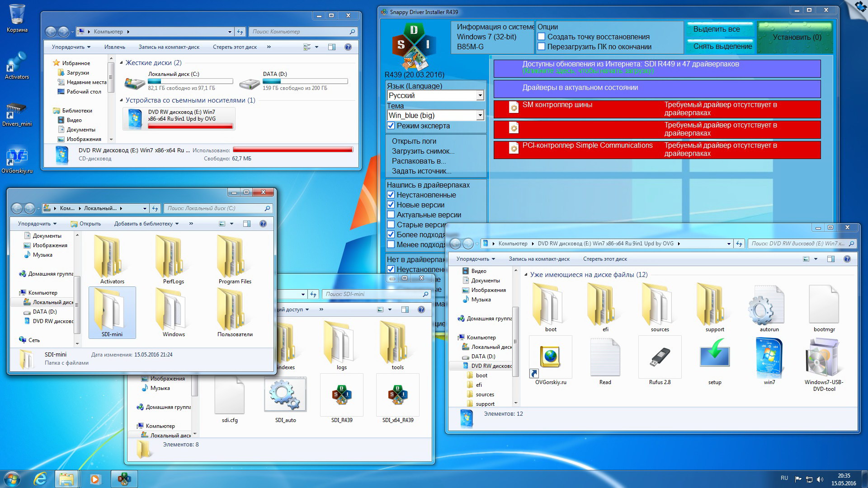Uncheck 'Неустановленные' under 'Нашлись в драйверпаках'
This screenshot has width=868, height=488.
pos(391,195)
